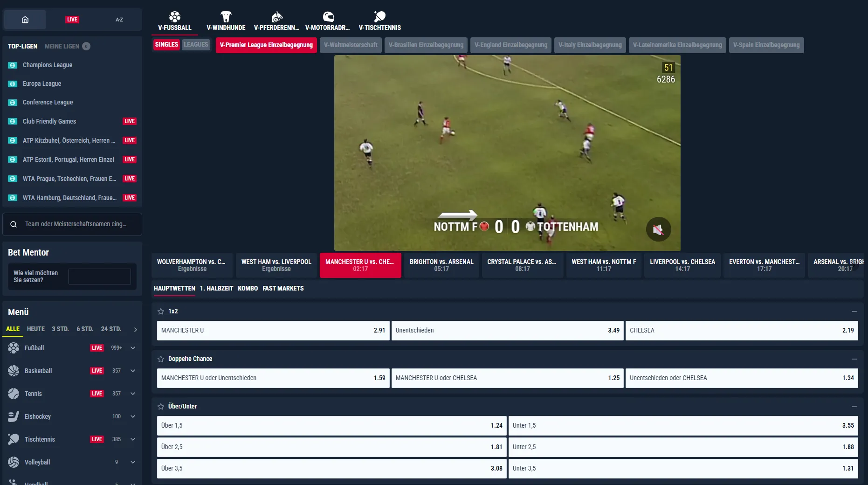This screenshot has height=485, width=868.
Task: Bet on MANCHESTER U at 2.91
Action: (273, 331)
